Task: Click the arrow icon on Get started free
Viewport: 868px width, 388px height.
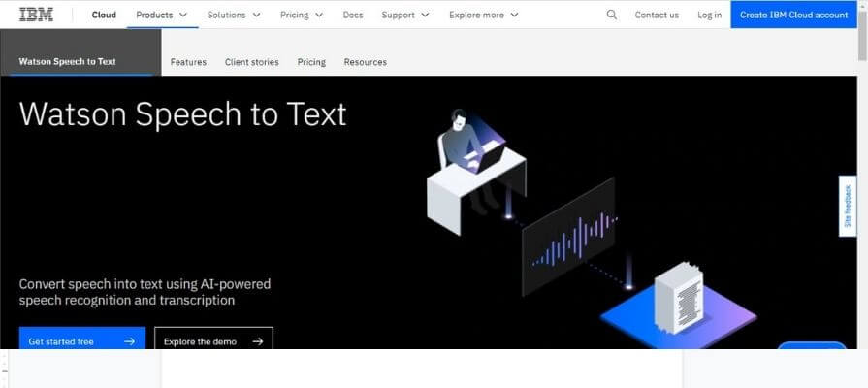Action: (x=129, y=341)
